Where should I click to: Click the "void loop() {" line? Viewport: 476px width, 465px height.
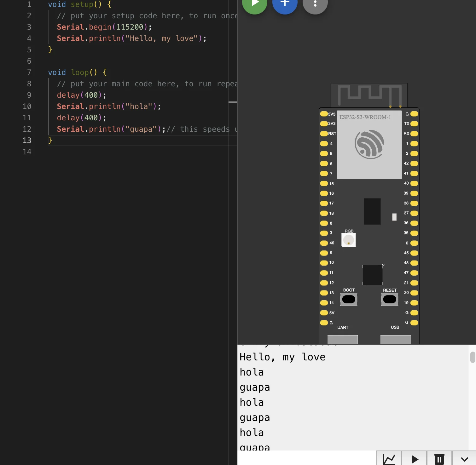click(77, 72)
